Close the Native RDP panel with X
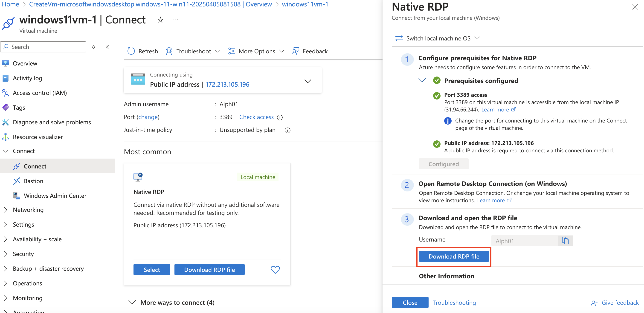The height and width of the screenshot is (313, 644). click(635, 7)
